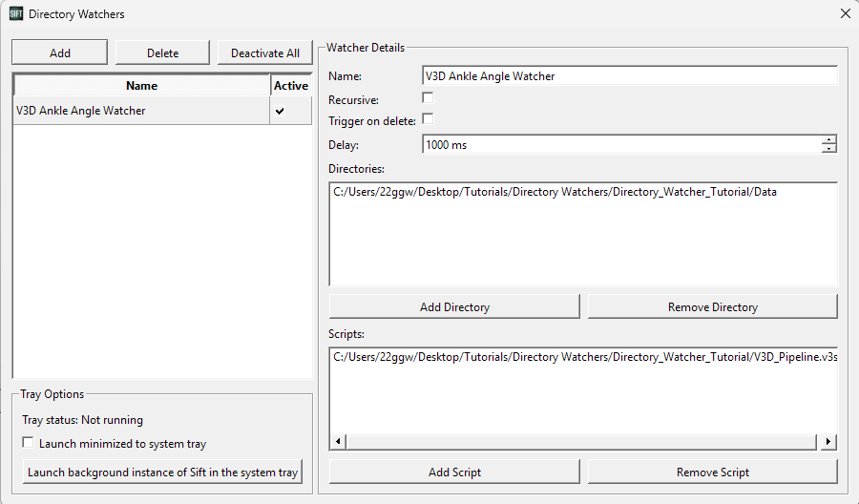
Task: Click the Add Directory button
Action: 454,306
